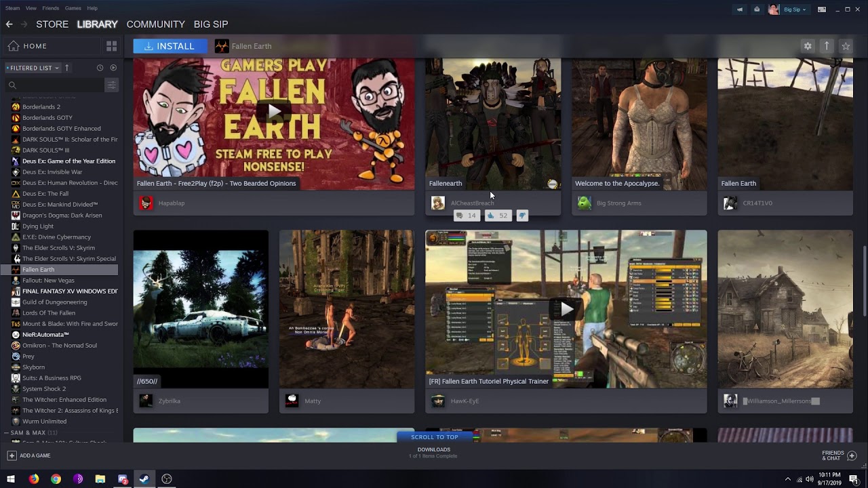Open HawK-EyE's profile link
The height and width of the screenshot is (488, 868).
(x=465, y=401)
